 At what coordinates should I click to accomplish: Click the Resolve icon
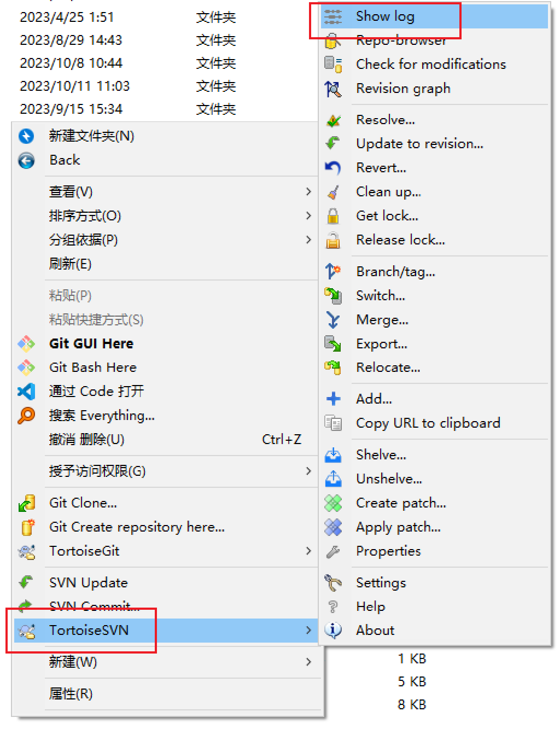(x=334, y=120)
